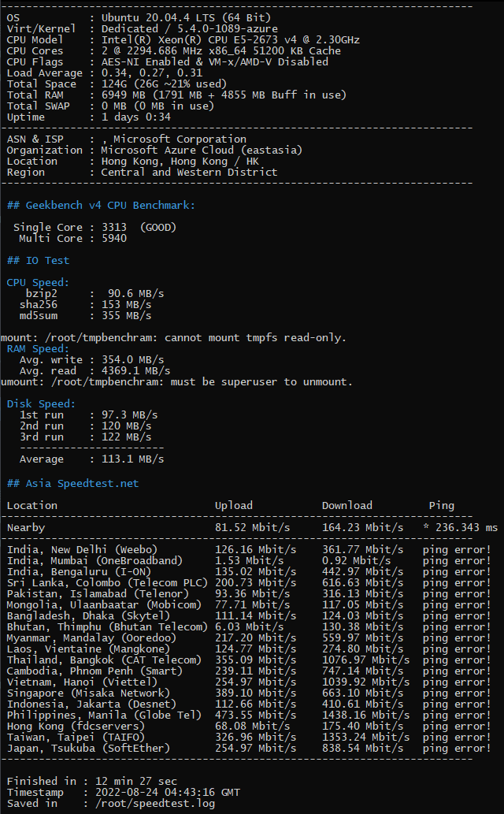Click 'Myanmar, Mandalay (Ooredoo)' row

coord(249,638)
